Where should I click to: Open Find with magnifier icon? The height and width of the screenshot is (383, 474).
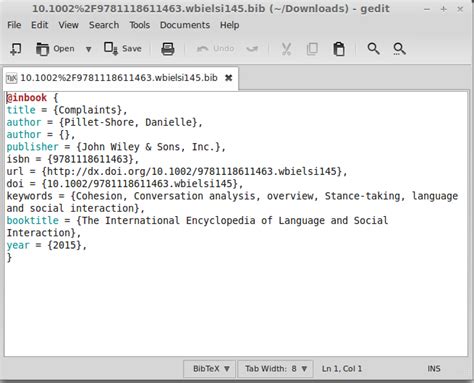[x=373, y=49]
